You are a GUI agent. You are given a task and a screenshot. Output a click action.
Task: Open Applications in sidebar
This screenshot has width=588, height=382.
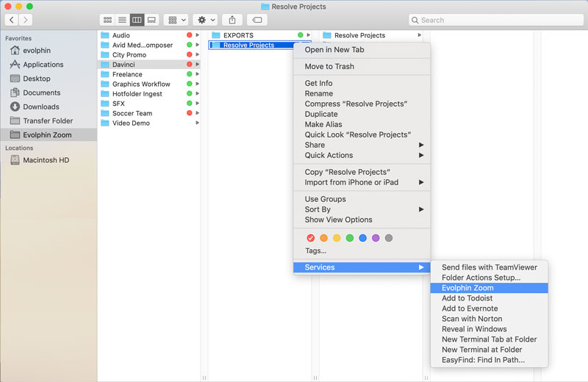click(x=49, y=65)
